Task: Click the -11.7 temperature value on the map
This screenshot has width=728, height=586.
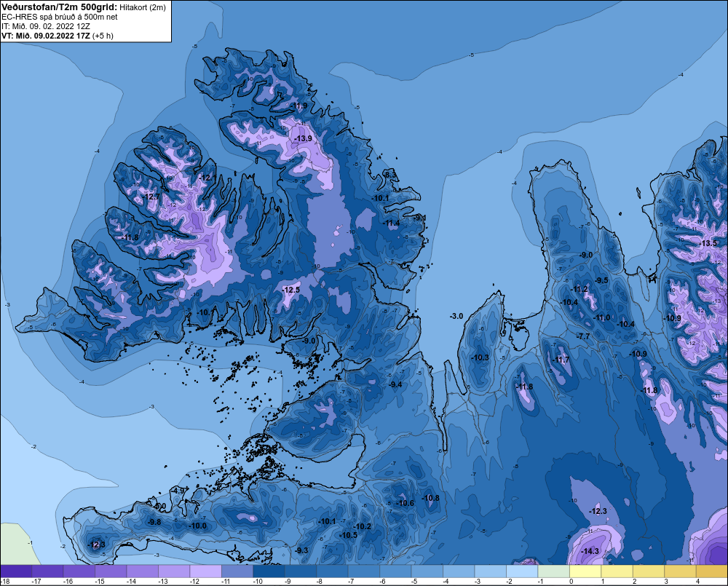Action: 561,360
